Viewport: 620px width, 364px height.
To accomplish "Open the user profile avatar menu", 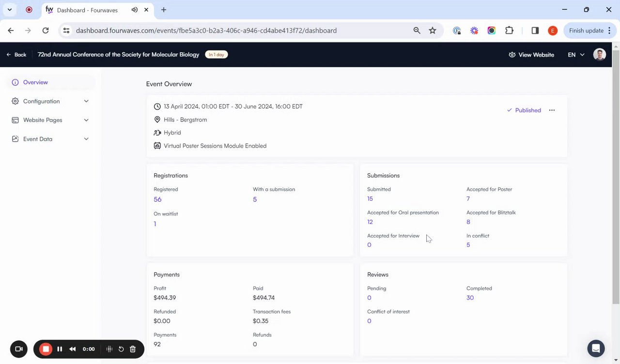I will (600, 55).
